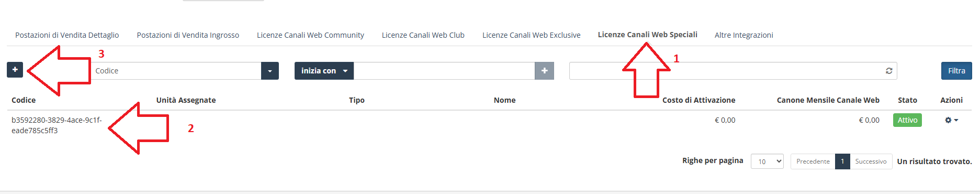Image resolution: width=980 pixels, height=194 pixels.
Task: Click the refresh icon in search field
Action: click(889, 71)
